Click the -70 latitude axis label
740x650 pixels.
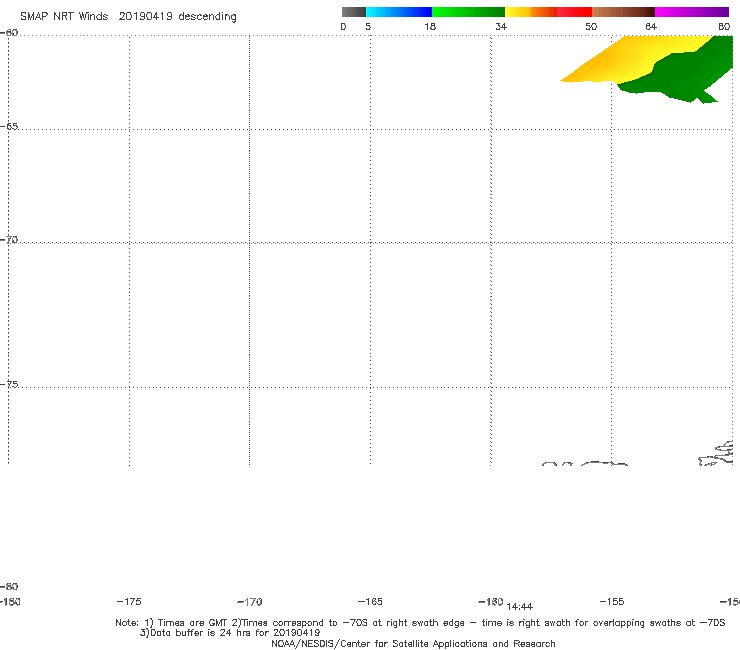coord(9,240)
